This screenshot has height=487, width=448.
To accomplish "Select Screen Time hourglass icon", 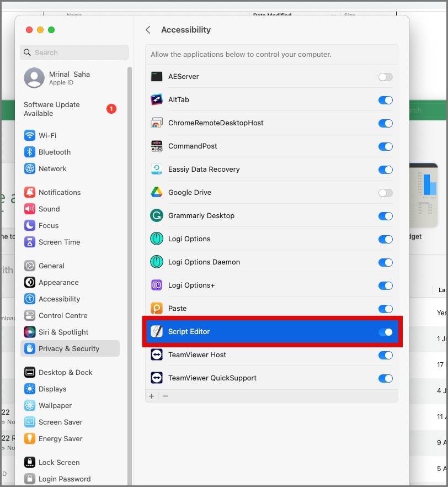I will coord(29,242).
